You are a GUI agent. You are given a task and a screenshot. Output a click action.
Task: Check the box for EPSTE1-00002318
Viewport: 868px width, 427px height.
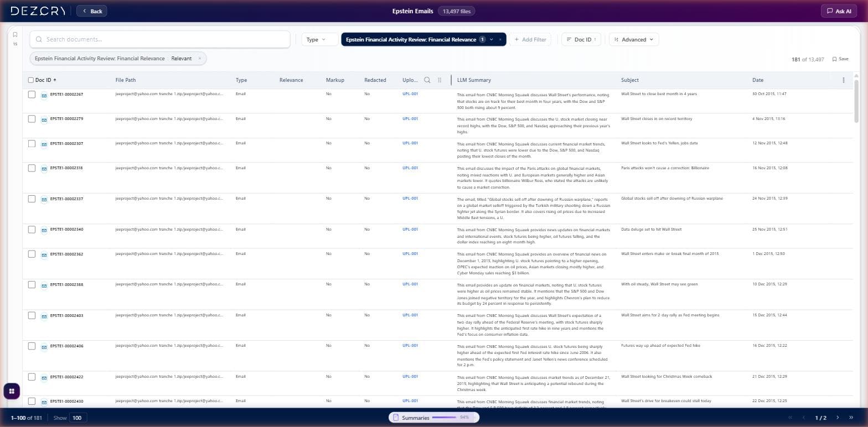coord(32,168)
